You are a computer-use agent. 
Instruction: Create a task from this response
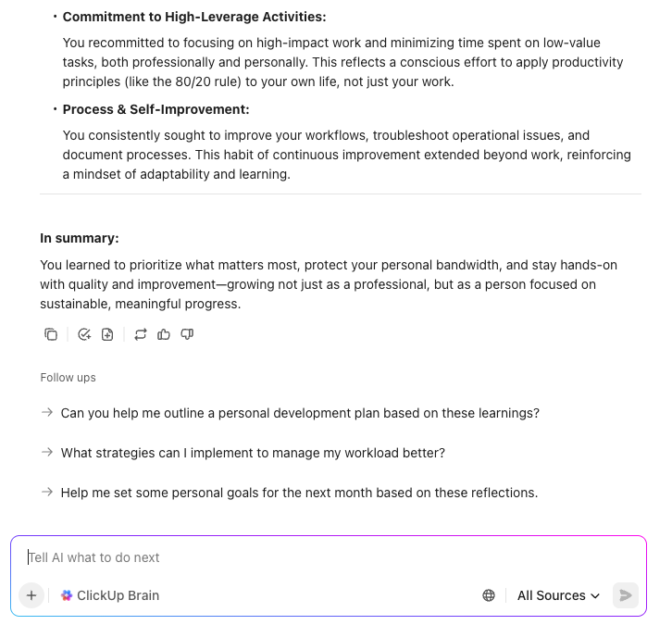click(84, 334)
